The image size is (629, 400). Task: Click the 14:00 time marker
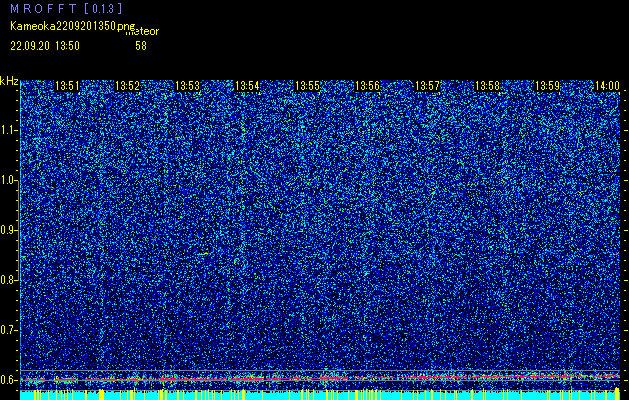[607, 85]
